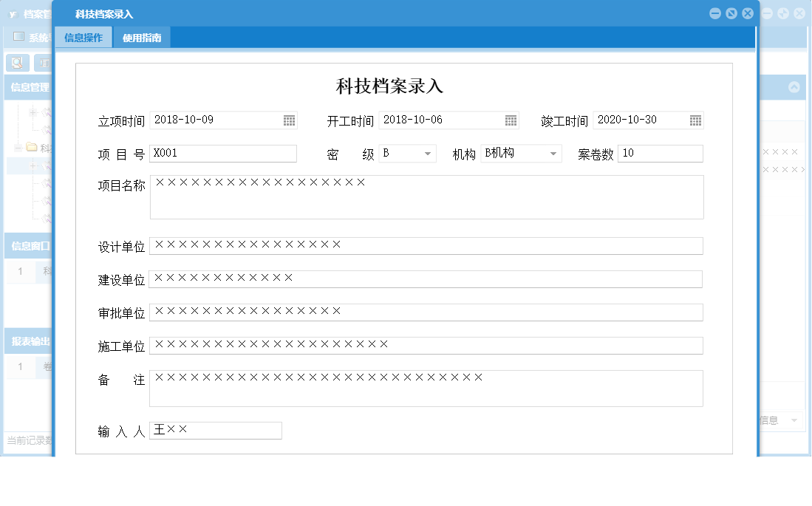Click inside the 项目号 input showing X001

pyautogui.click(x=222, y=153)
